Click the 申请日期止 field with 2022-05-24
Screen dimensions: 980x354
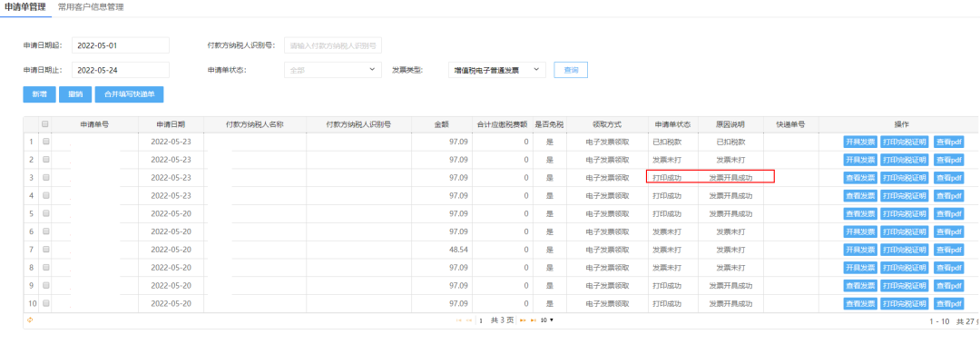[121, 70]
